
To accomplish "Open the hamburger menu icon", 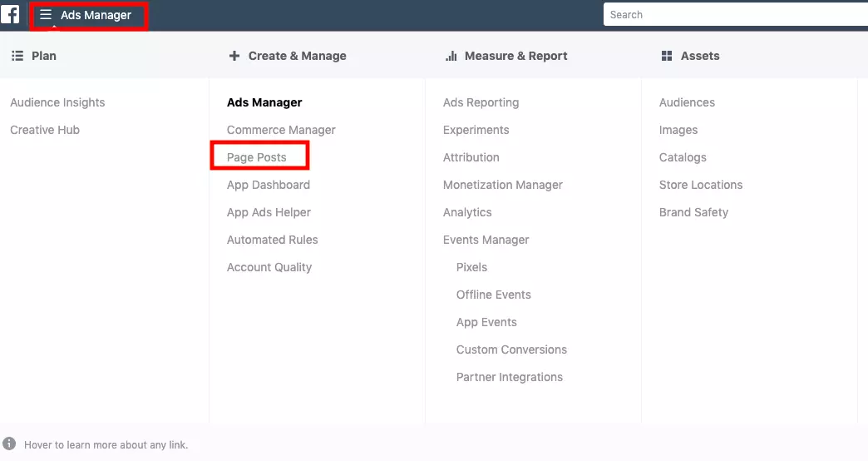I will (x=46, y=15).
